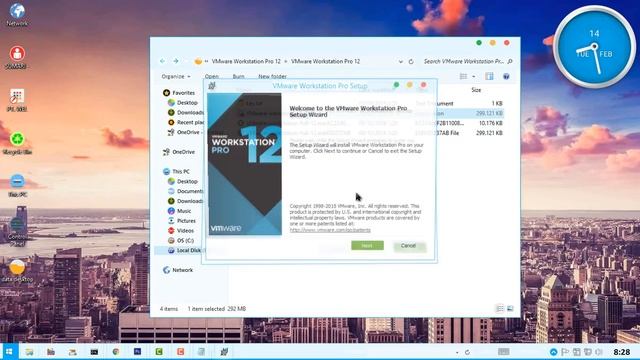The height and width of the screenshot is (360, 640).
Task: Switch to large icons view in status bar
Action: click(510, 309)
